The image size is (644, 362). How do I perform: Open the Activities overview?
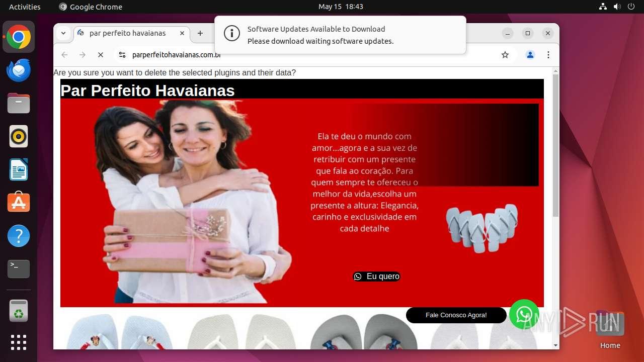(25, 7)
